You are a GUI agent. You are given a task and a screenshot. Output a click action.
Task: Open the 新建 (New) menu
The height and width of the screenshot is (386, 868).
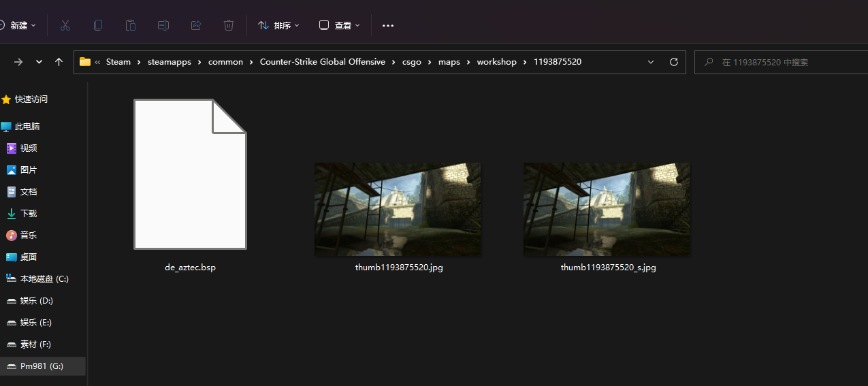pos(18,25)
